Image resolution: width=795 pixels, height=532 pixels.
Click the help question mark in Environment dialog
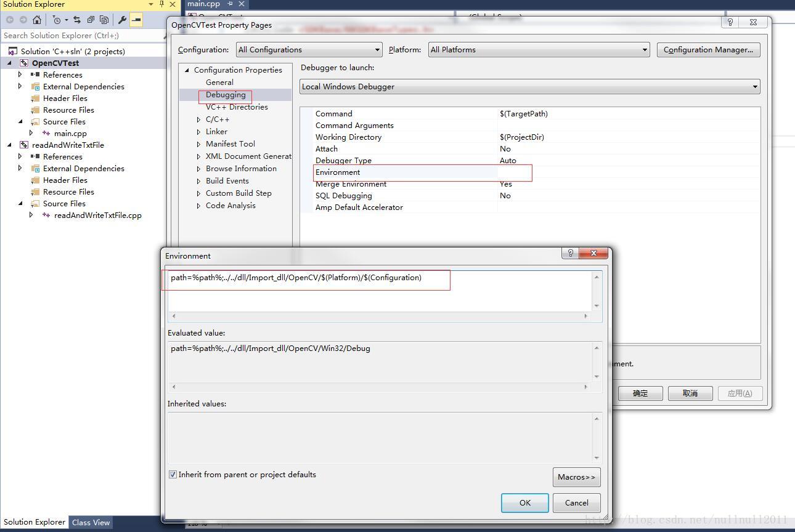pos(570,253)
